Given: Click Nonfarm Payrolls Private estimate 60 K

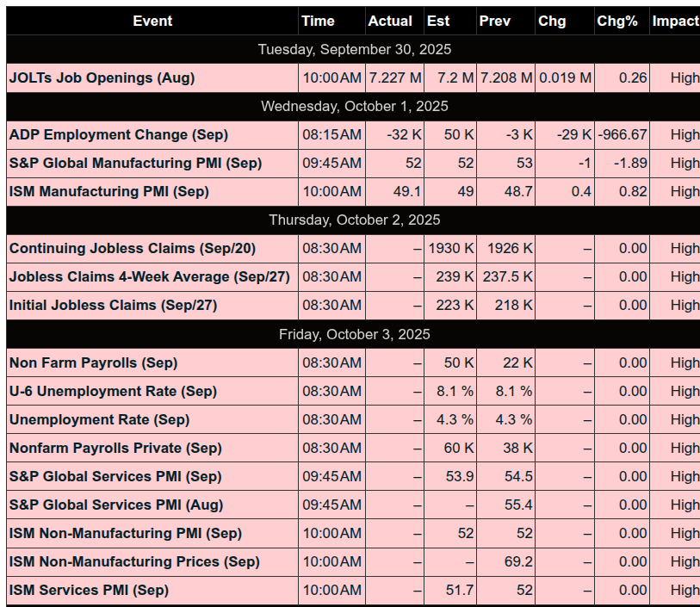Looking at the screenshot, I should [x=459, y=448].
